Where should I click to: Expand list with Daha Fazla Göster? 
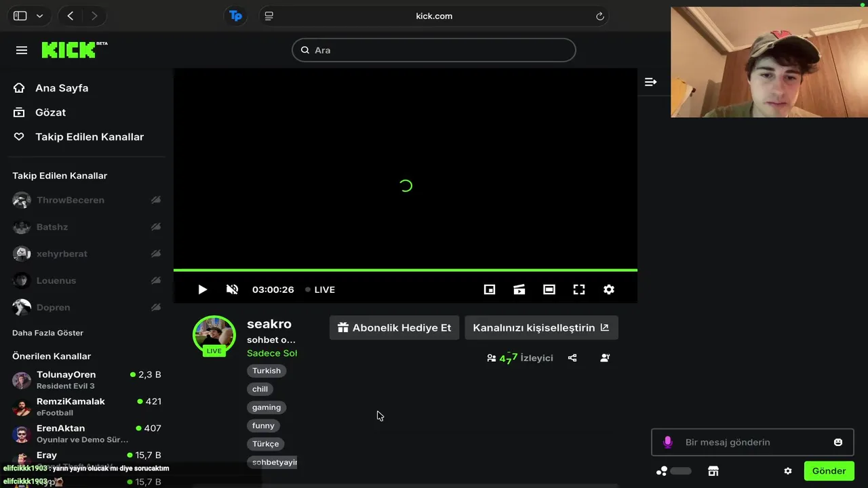[47, 333]
